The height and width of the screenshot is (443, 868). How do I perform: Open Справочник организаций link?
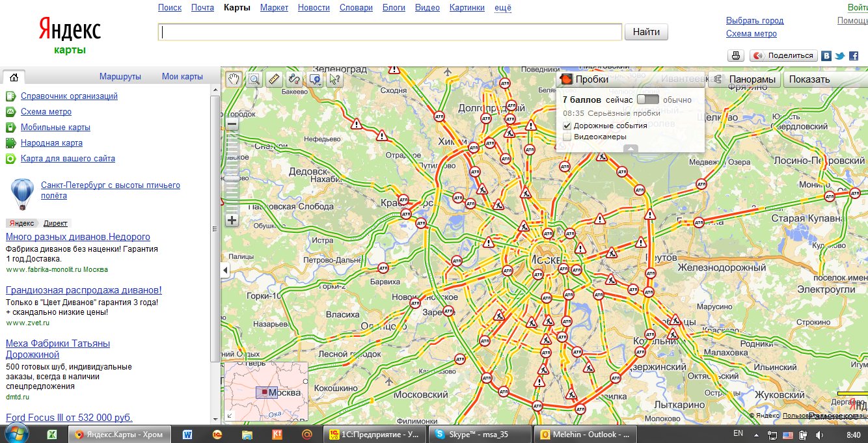pyautogui.click(x=69, y=96)
